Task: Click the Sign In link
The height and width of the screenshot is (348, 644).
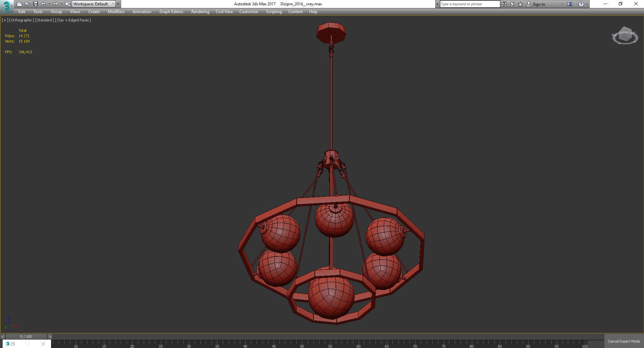Action: [x=539, y=4]
